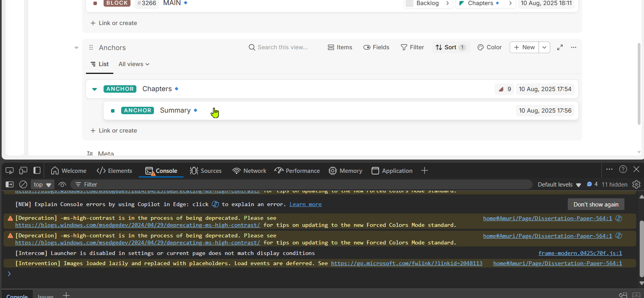Open Anchors more options ellipsis

pyautogui.click(x=574, y=47)
